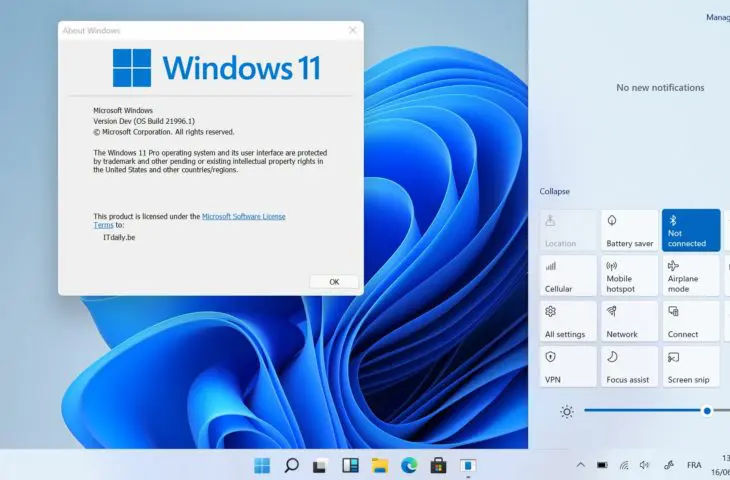This screenshot has width=730, height=480.
Task: Open the Connect quick action tile
Action: pyautogui.click(x=691, y=321)
